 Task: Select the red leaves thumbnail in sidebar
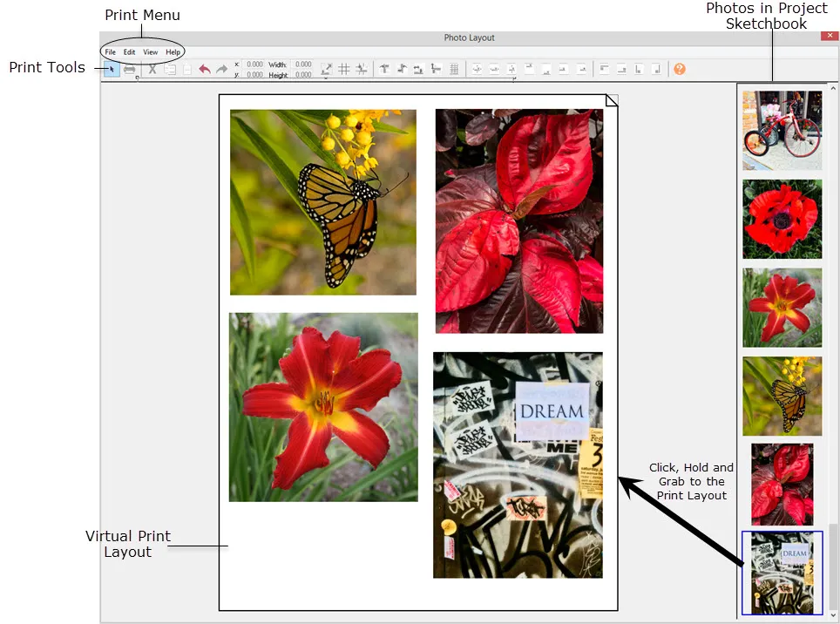pos(782,485)
